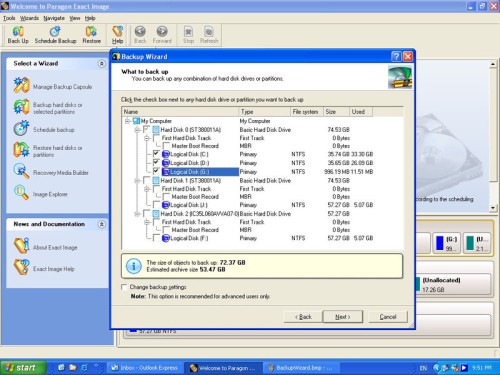Check the Hard Disk 2 checkbox

click(x=146, y=213)
